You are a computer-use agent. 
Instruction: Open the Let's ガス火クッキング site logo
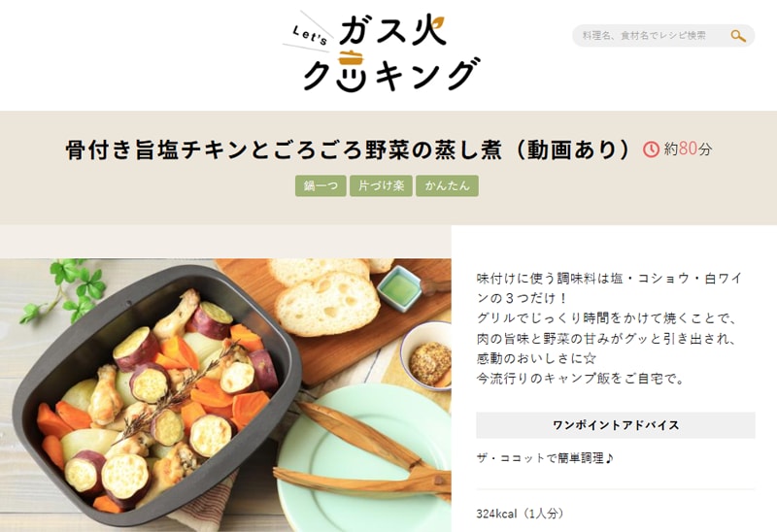[382, 51]
